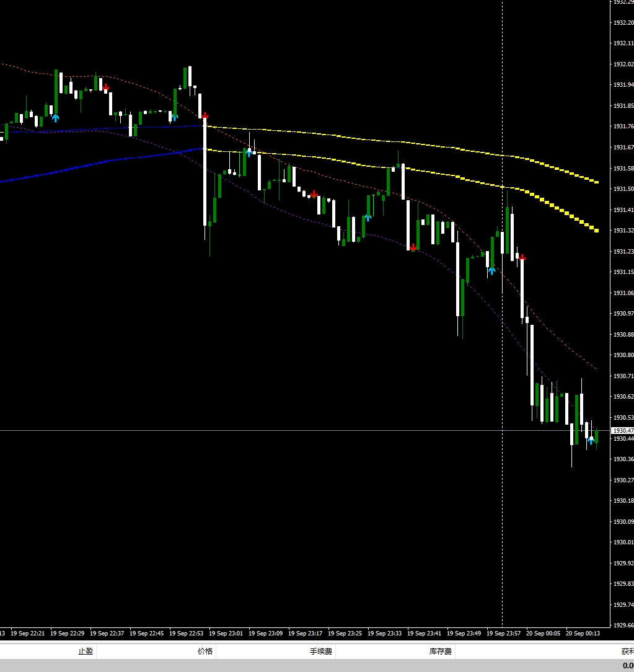Click the 库存费 column header
The image size is (634, 672).
point(441,652)
